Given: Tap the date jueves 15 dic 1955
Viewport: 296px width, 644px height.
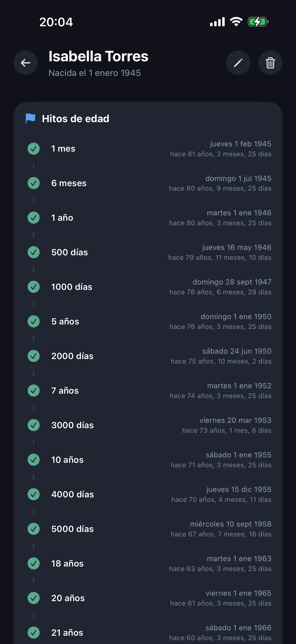Looking at the screenshot, I should click(x=239, y=490).
